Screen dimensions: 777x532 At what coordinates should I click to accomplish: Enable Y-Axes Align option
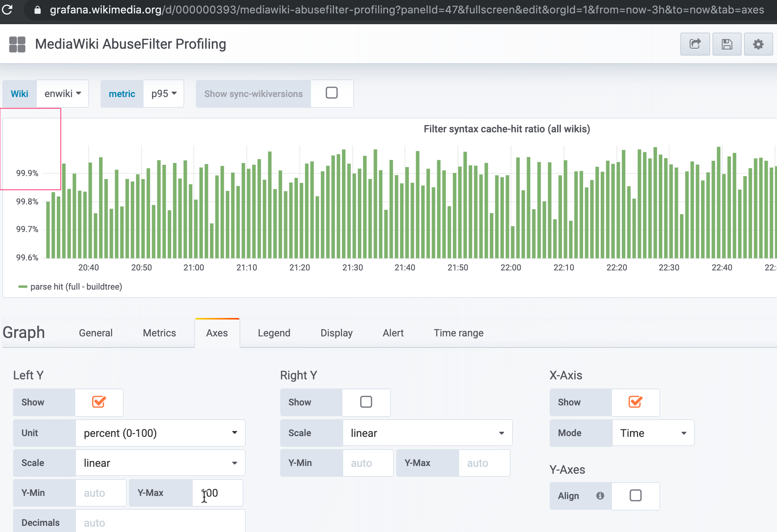pos(635,496)
